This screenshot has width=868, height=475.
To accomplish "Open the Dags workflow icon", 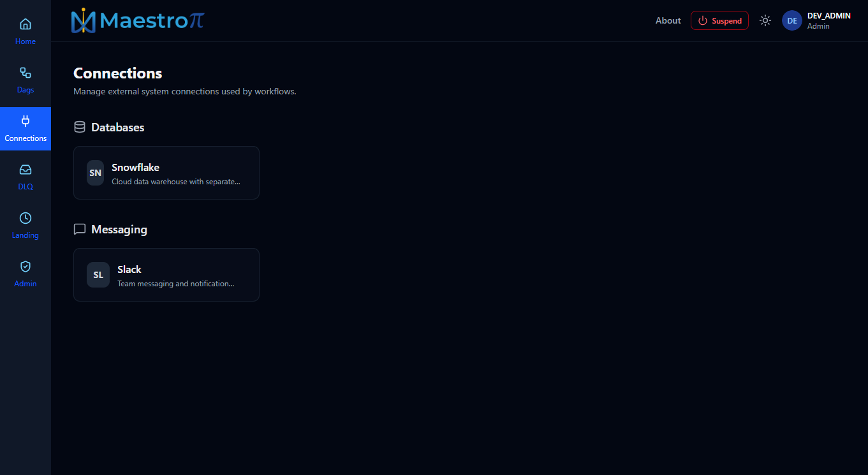I will point(26,73).
